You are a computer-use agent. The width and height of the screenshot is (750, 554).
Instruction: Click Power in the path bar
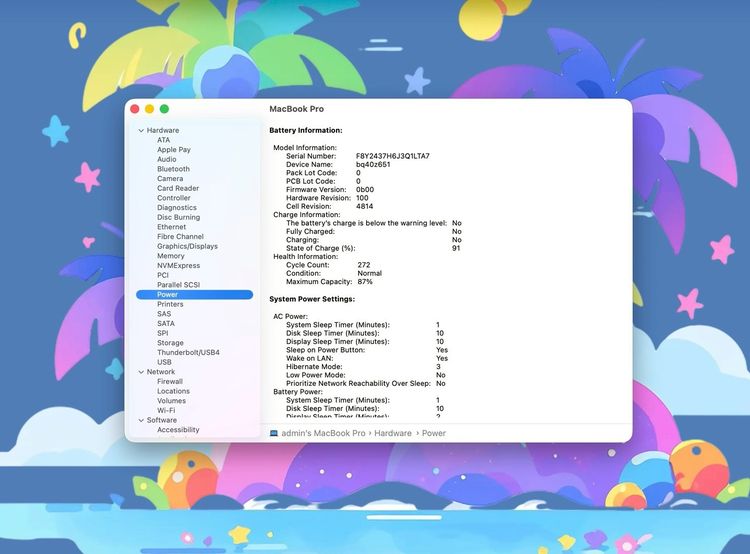click(434, 433)
